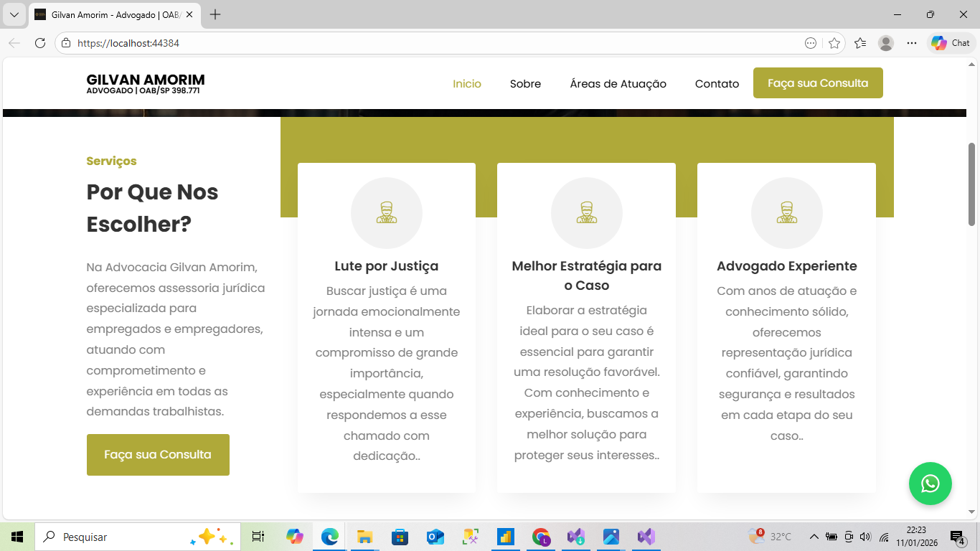Screen dimensions: 980x551
Task: Open the three-dot menu left of the star icon
Action: [x=809, y=43]
